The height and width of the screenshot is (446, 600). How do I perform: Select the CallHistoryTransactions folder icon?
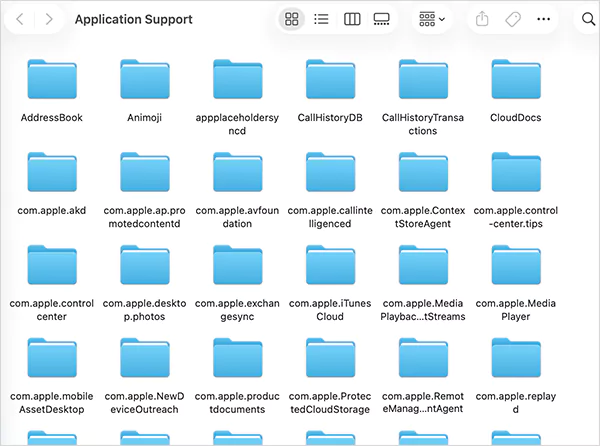click(x=423, y=79)
